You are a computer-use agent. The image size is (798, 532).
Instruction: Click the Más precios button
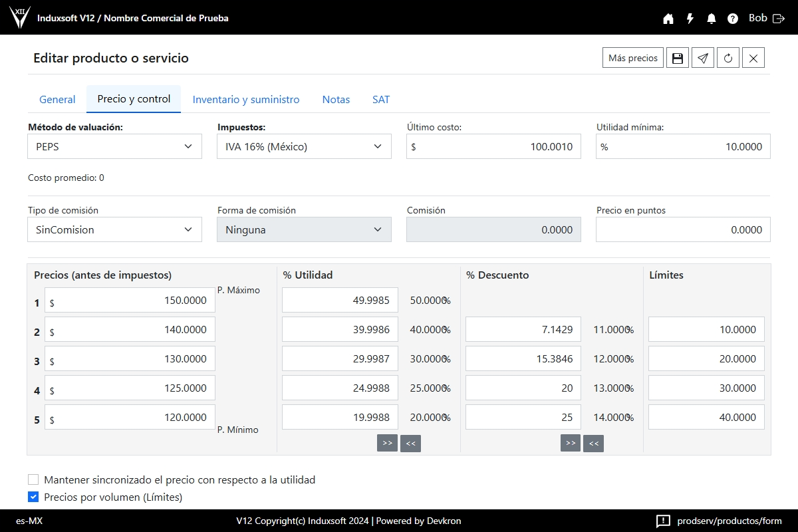point(632,58)
